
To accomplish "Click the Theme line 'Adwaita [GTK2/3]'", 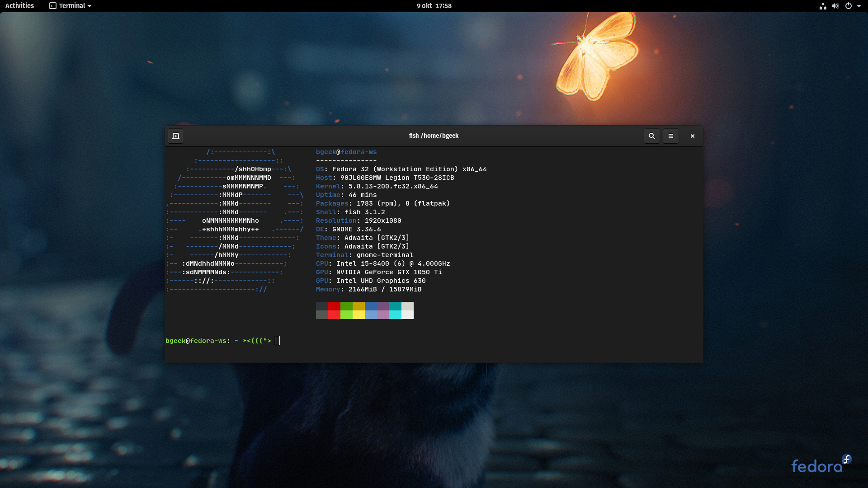I will pyautogui.click(x=377, y=238).
